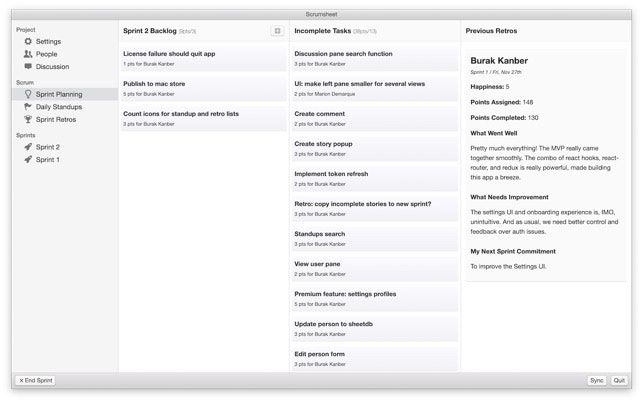Click the people icon beside People

coord(28,54)
